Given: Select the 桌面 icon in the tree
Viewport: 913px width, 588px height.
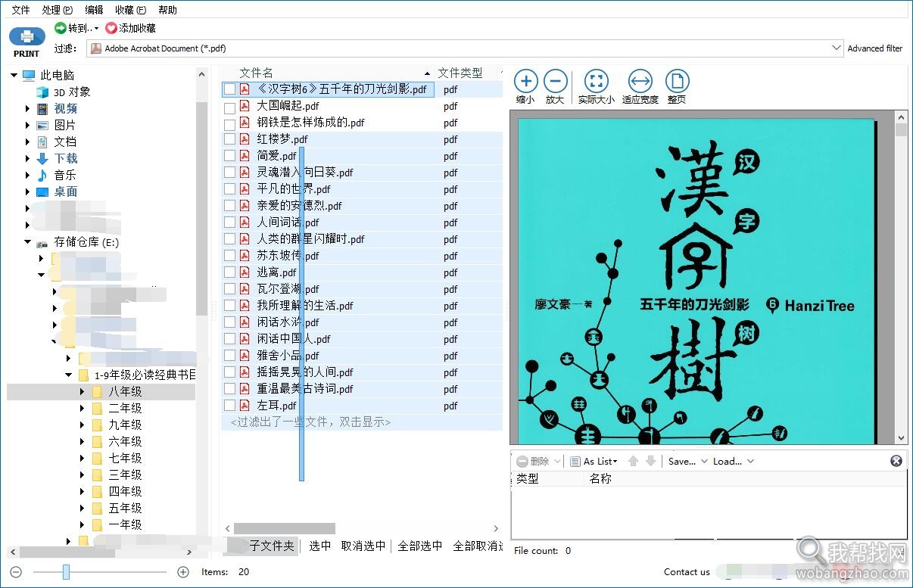Looking at the screenshot, I should point(42,191).
